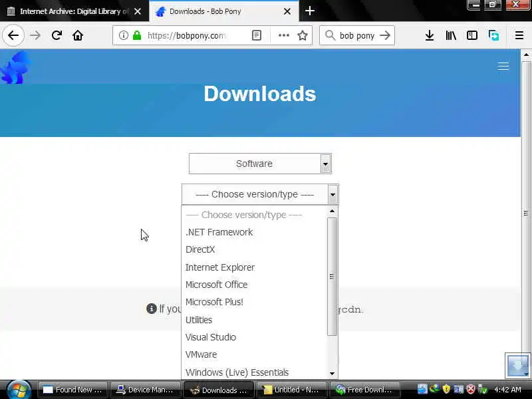532x399 pixels.
Task: Click the search magnifier icon
Action: point(330,35)
